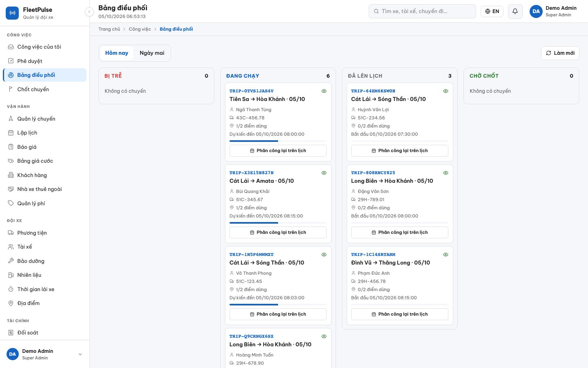Click the Làm mới refresh button

(x=560, y=53)
